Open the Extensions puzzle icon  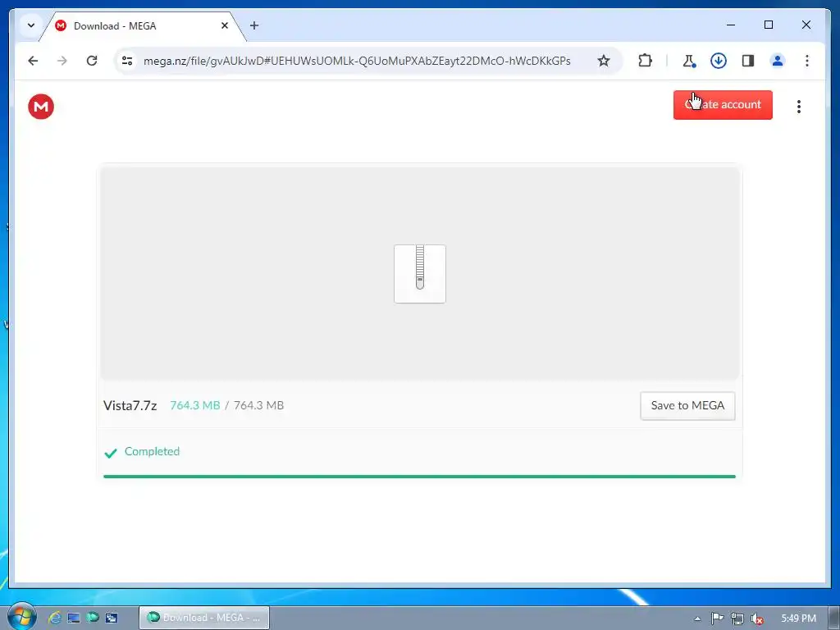(646, 61)
